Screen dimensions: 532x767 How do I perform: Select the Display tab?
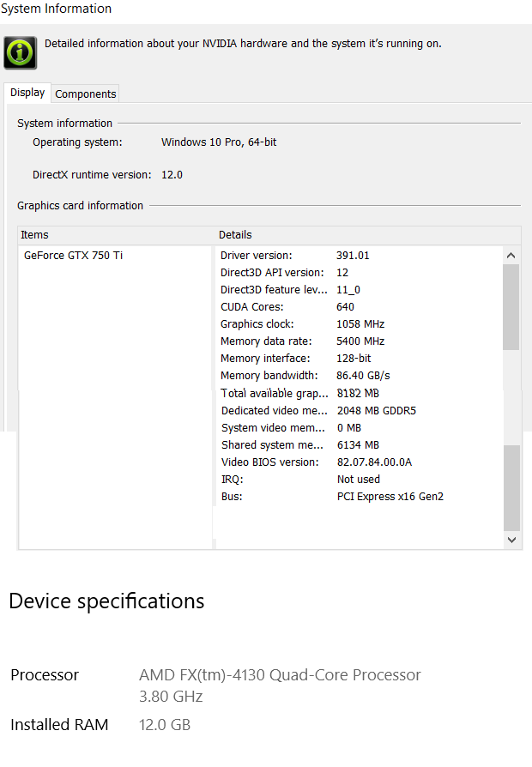coord(27,93)
